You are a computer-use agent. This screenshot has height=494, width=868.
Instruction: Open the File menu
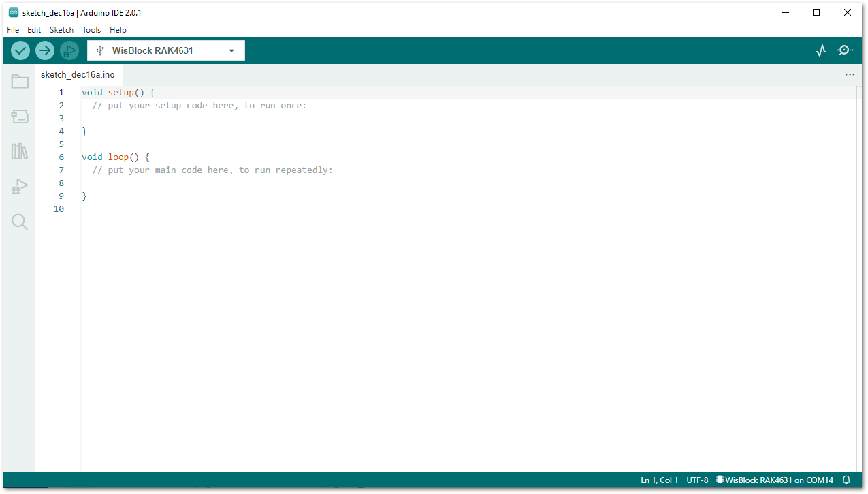click(13, 30)
